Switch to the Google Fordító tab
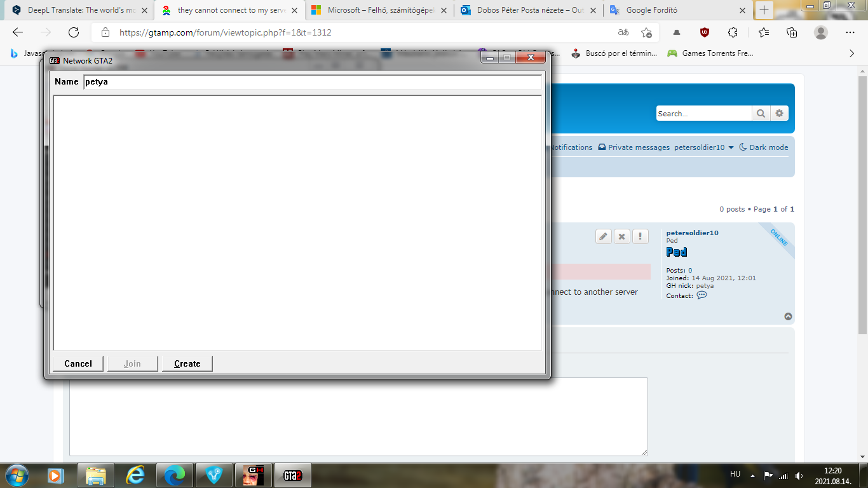The height and width of the screenshot is (488, 868). click(676, 10)
